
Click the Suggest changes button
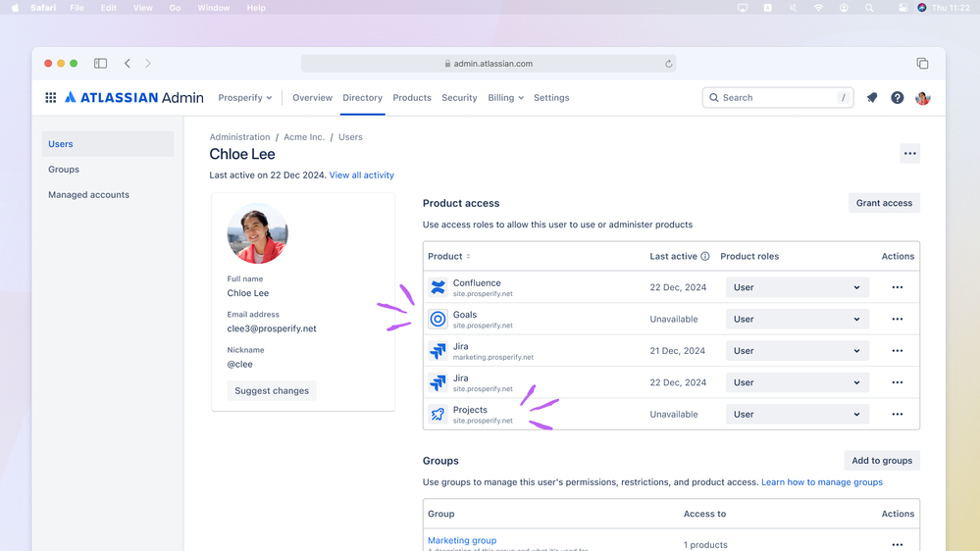tap(272, 391)
